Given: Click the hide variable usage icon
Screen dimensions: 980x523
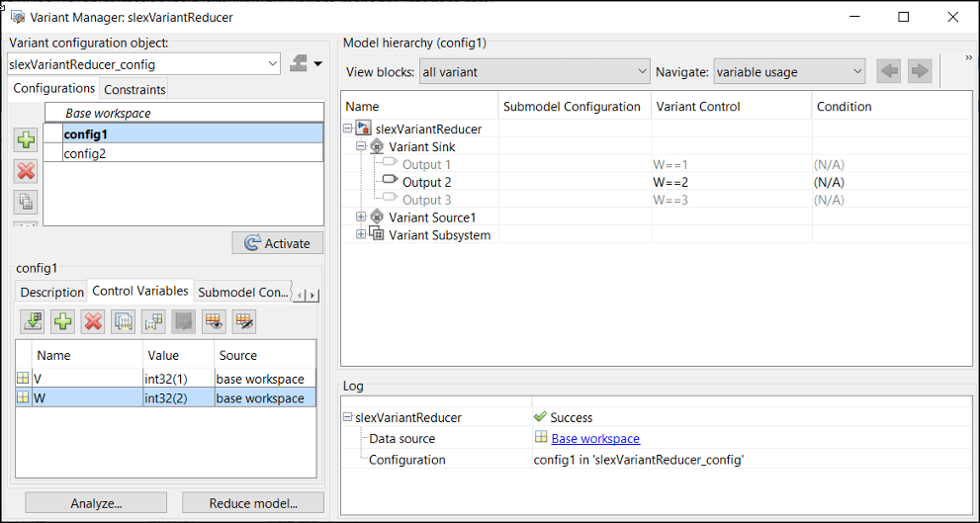Looking at the screenshot, I should [242, 320].
